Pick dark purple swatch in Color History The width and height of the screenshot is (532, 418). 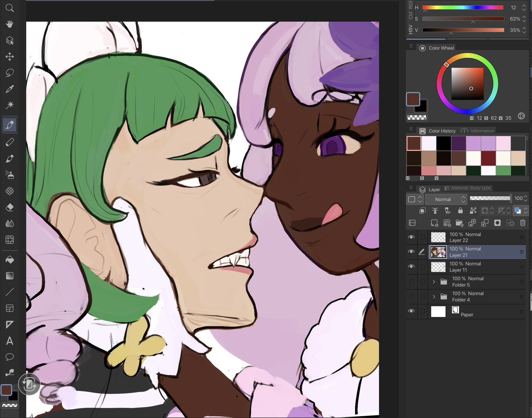coord(458,144)
